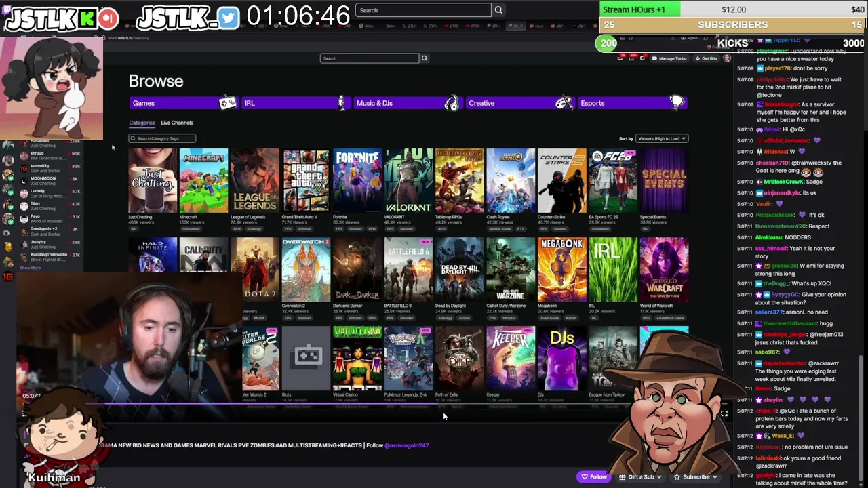Image resolution: width=868 pixels, height=488 pixels.
Task: Click the Music & DJs category banner
Action: point(407,103)
